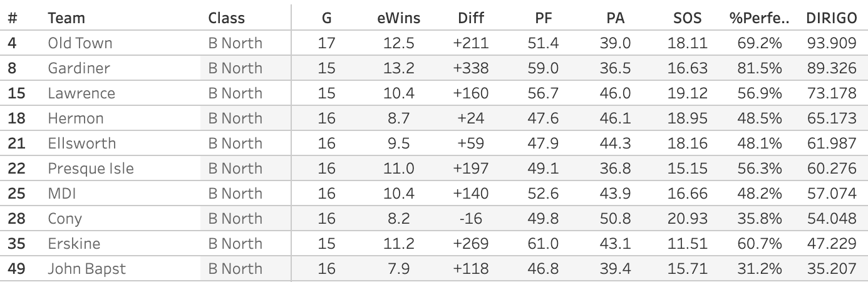Screen dimensions: 868x282
Task: Select Presque Isle in the table
Action: [x=91, y=169]
